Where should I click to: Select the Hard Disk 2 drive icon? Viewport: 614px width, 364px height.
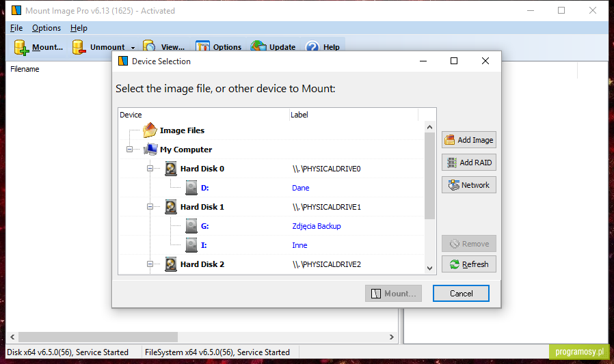(171, 264)
